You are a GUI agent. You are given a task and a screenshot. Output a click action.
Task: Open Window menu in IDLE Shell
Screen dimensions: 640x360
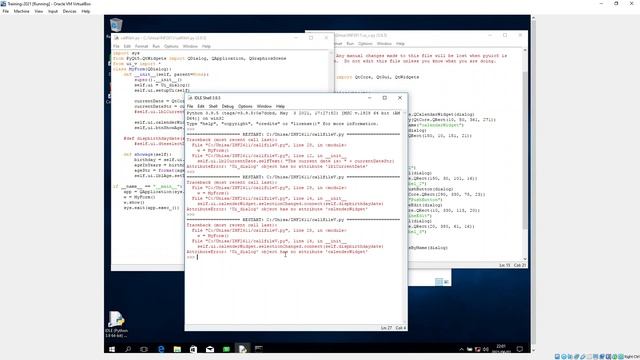point(264,106)
